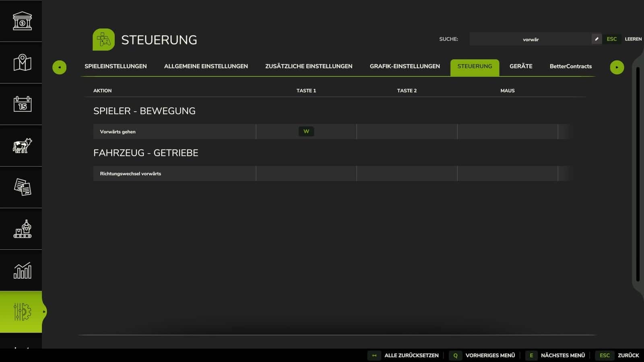
Task: Click the left arrow tab scroll button
Action: coord(60,67)
